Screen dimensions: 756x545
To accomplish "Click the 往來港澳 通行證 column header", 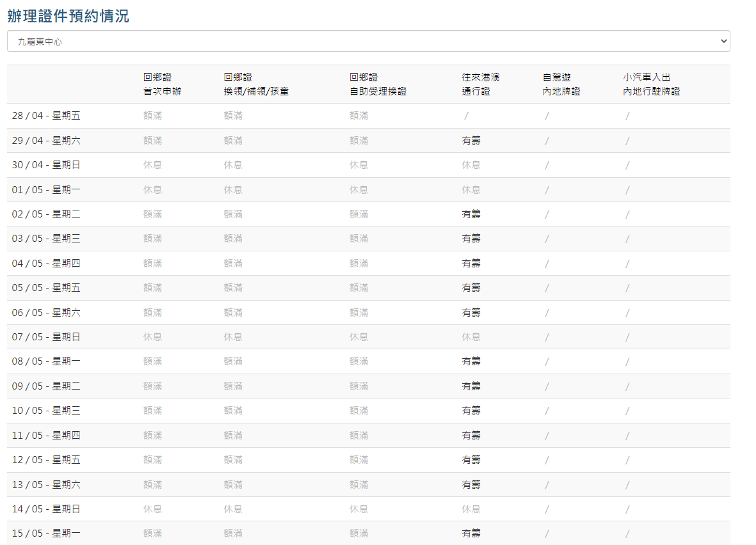I will pyautogui.click(x=481, y=84).
